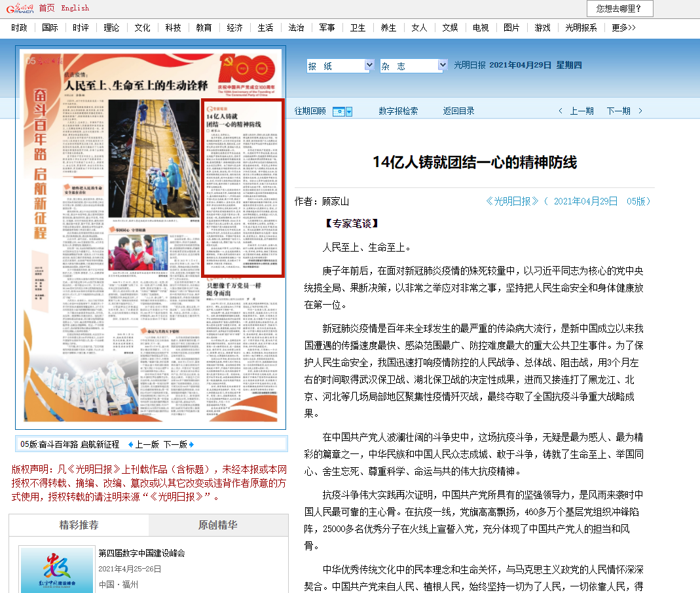Click the blue diamond arrow before 上一版
The image size is (700, 593).
130,444
